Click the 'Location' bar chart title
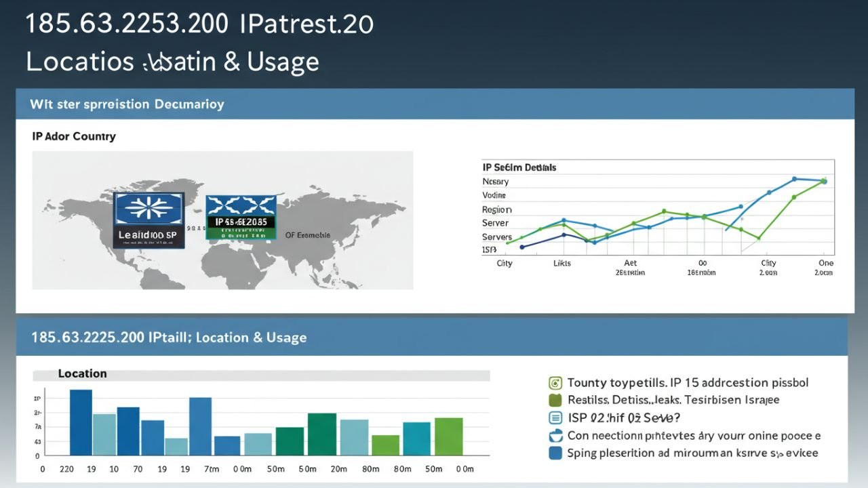Viewport: 868px width, 488px height. [x=82, y=373]
